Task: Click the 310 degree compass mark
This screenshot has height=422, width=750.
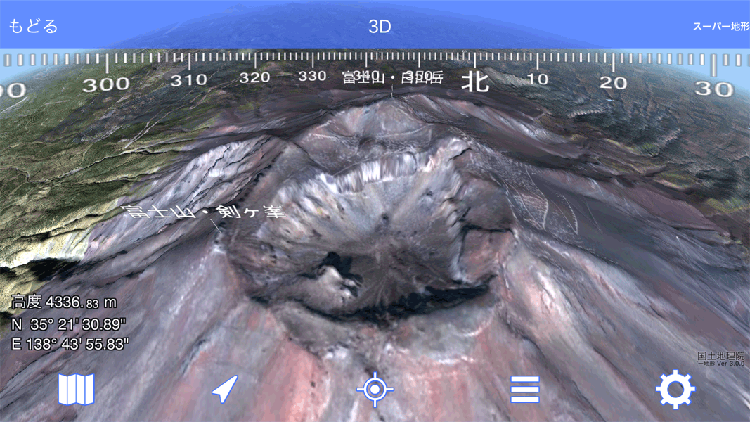Action: 189,79
